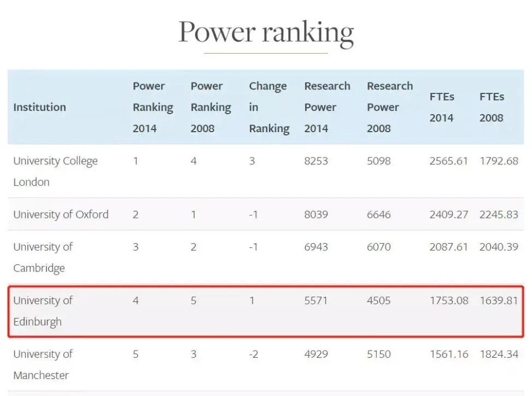Click FTEs value 2040.39
This screenshot has width=532, height=396.
499,247
